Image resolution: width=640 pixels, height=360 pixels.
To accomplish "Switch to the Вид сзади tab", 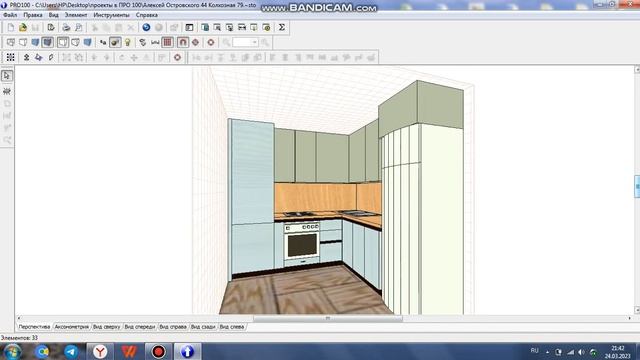I will point(203,327).
